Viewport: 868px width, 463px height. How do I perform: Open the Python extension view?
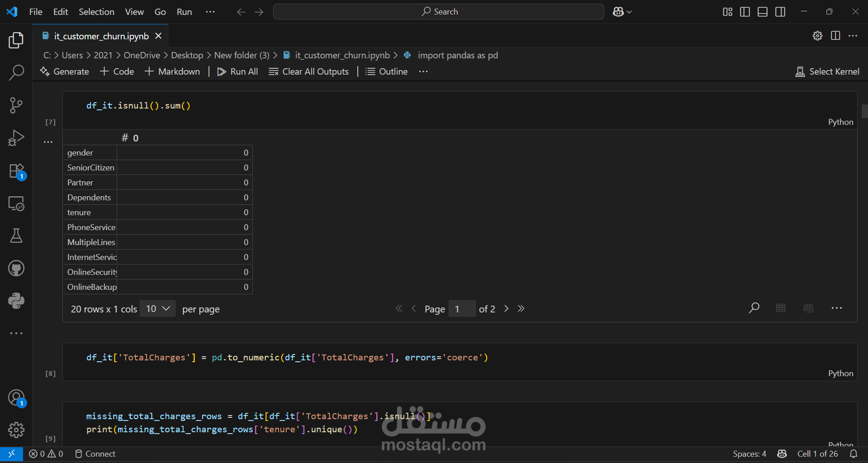pyautogui.click(x=16, y=301)
